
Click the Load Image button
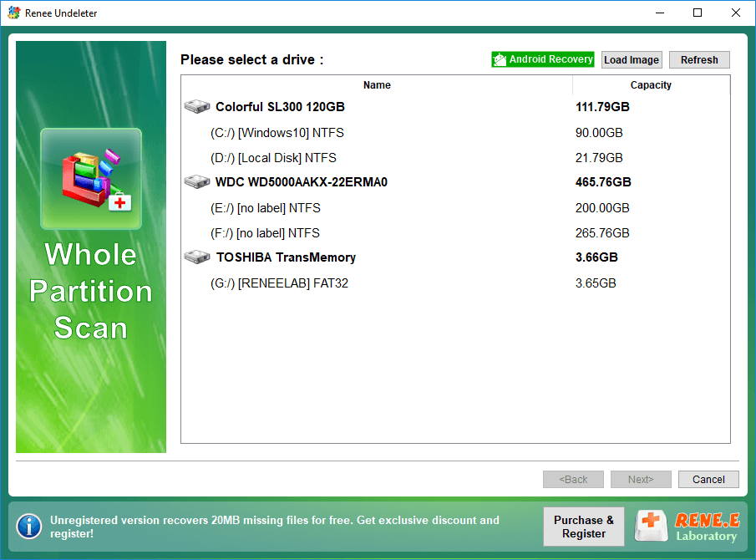(632, 59)
